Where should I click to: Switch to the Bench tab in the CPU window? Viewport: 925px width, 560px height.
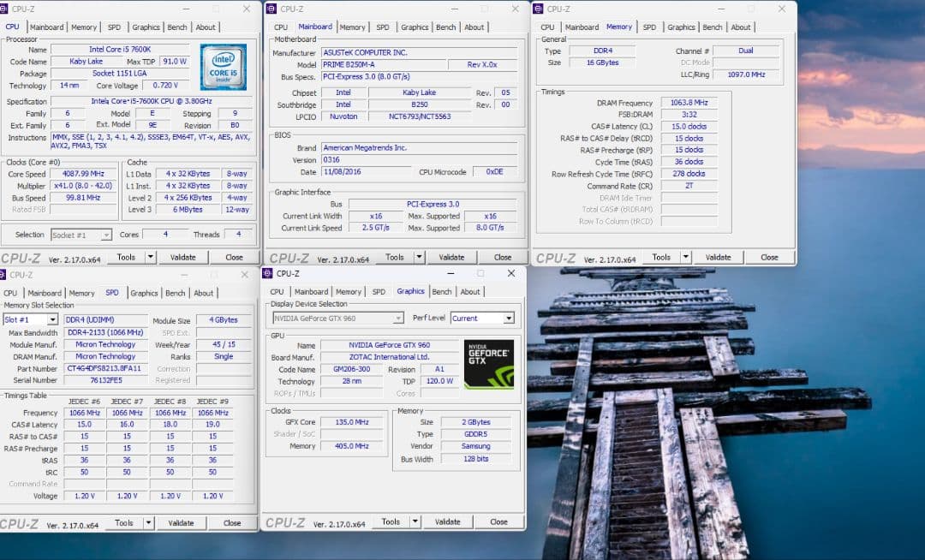[176, 27]
